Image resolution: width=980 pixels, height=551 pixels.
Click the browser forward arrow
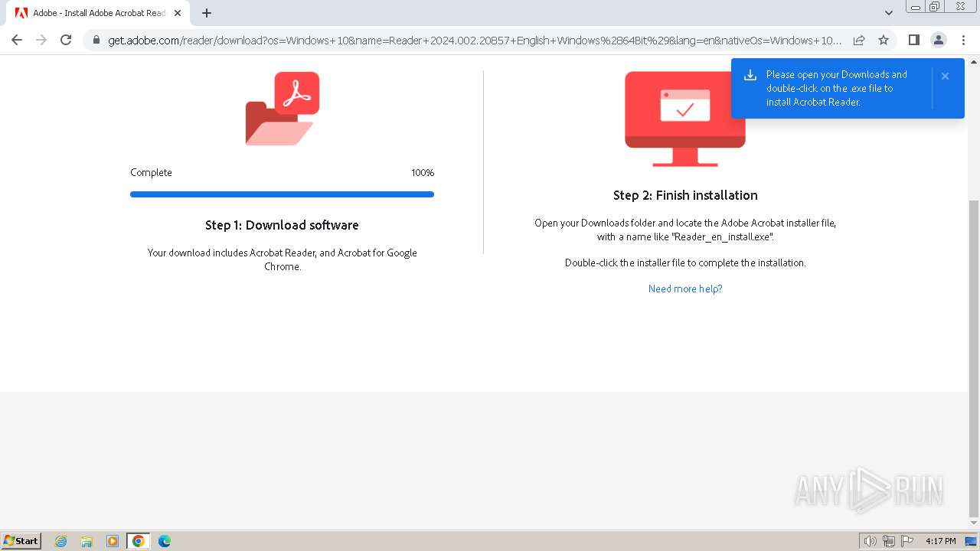pos(41,40)
